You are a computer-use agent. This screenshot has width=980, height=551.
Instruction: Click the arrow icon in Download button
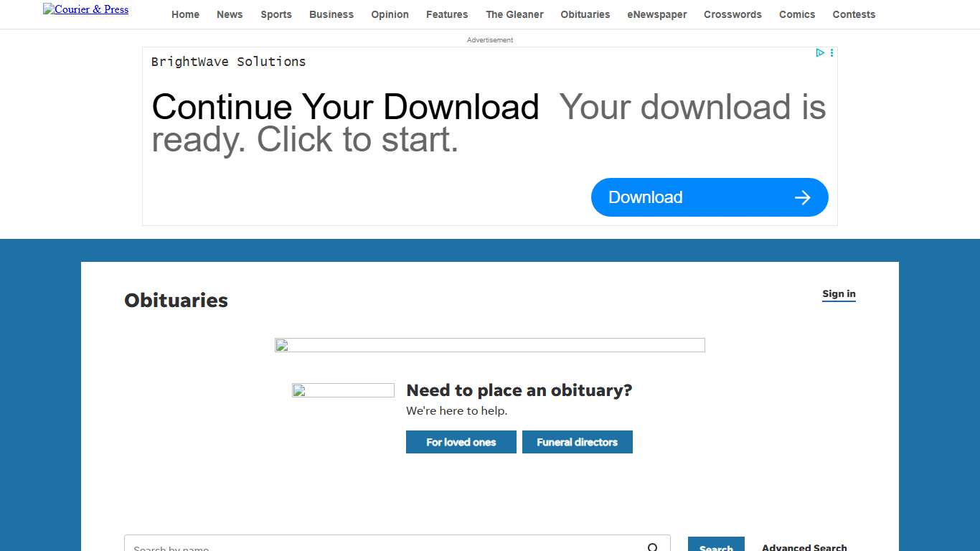pyautogui.click(x=802, y=197)
